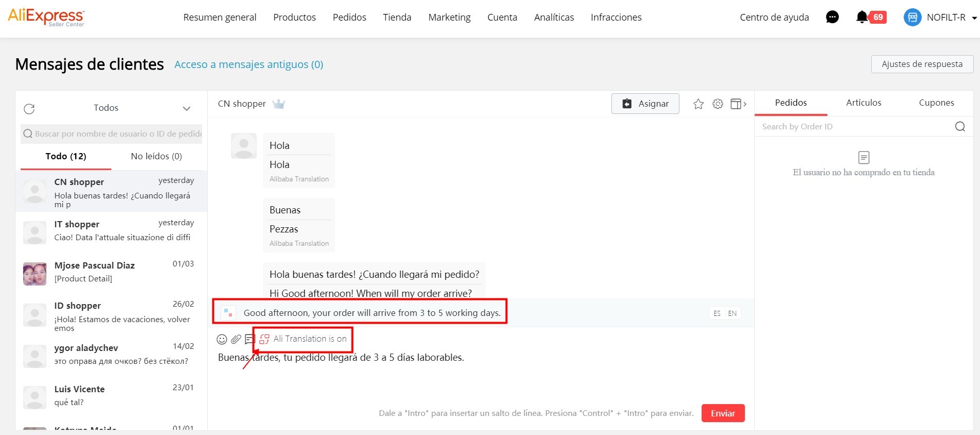
Task: Open the CN shopper conversation
Action: point(111,191)
